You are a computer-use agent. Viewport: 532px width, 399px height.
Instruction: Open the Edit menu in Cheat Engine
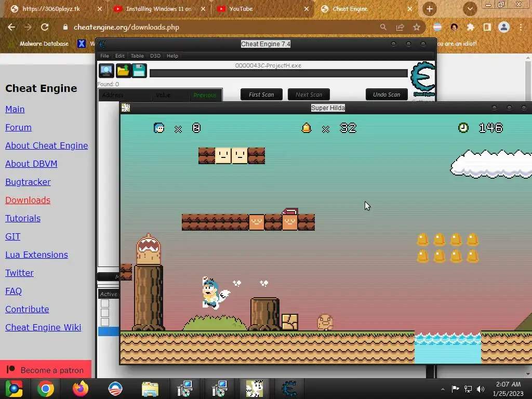coord(120,56)
